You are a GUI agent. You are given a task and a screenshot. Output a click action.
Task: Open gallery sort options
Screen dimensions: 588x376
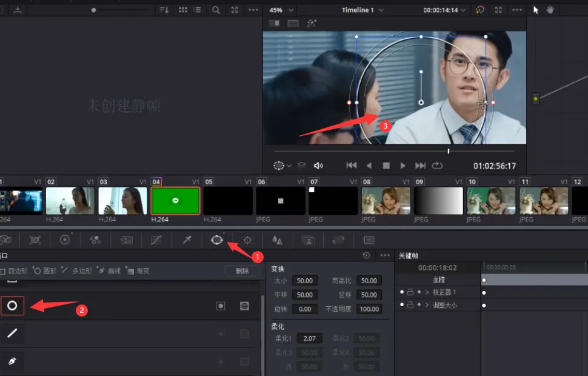point(164,10)
